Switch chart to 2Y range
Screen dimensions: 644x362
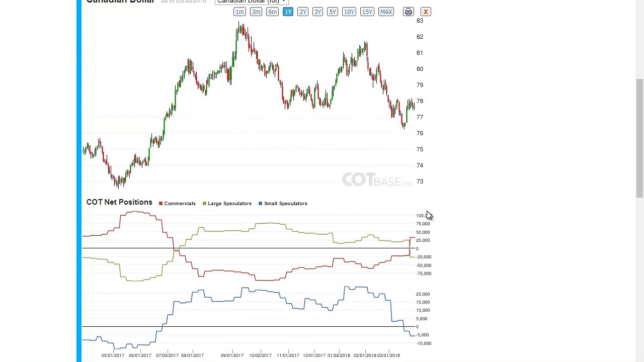302,12
